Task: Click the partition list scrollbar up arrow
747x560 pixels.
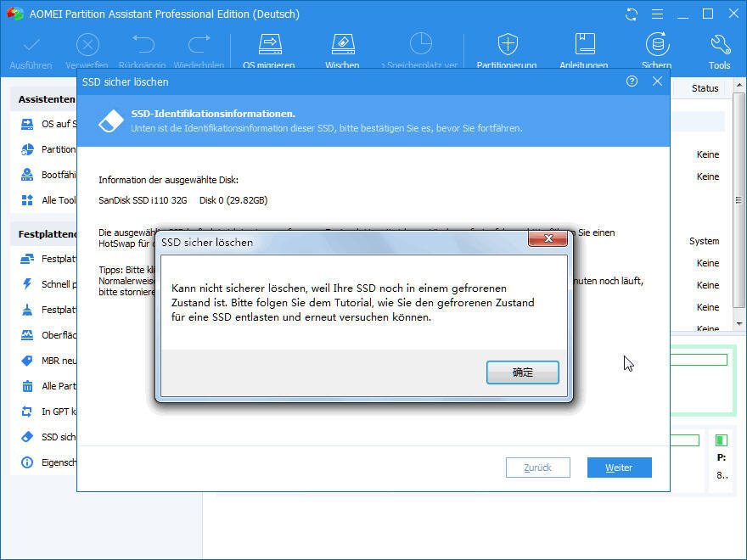Action: (x=739, y=85)
